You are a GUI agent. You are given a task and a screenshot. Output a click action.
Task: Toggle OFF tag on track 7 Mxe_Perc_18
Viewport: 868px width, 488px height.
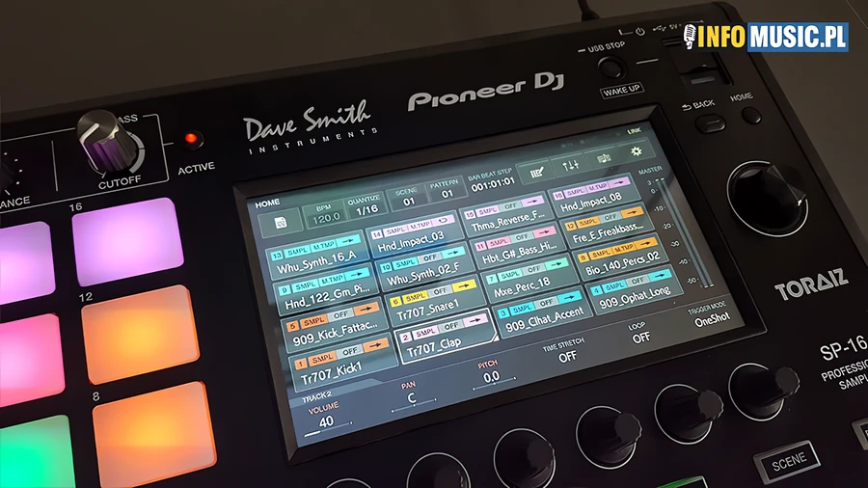[x=532, y=269]
